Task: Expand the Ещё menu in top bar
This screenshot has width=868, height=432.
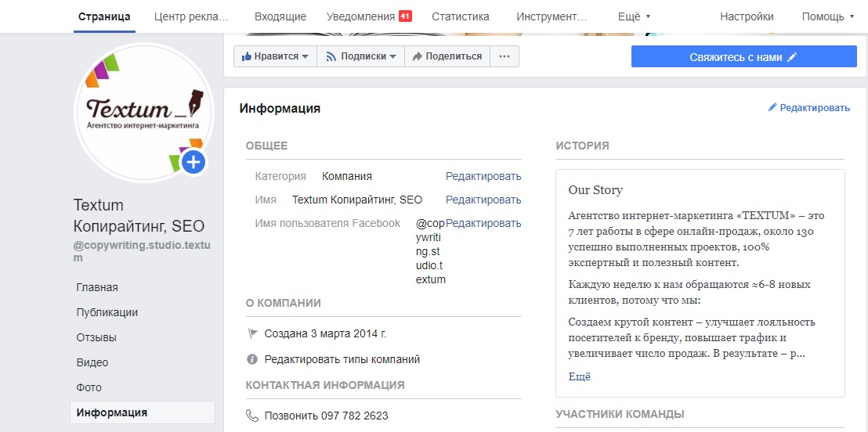Action: coord(634,16)
